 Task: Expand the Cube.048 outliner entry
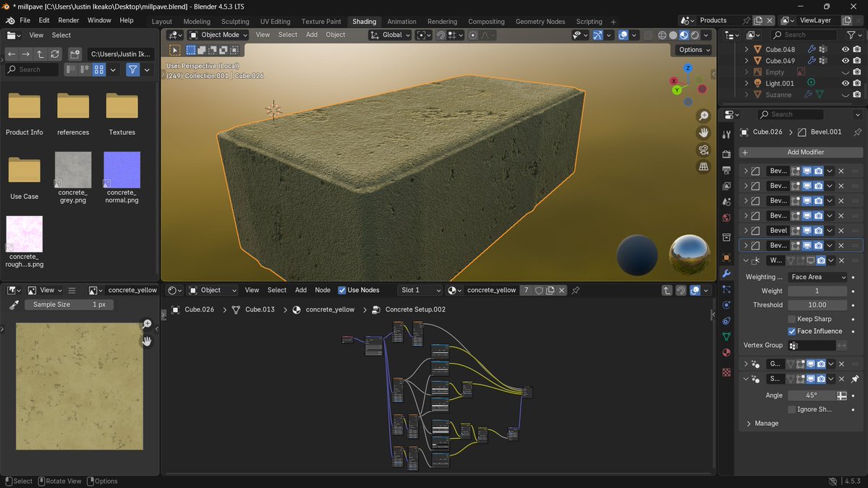coord(746,49)
